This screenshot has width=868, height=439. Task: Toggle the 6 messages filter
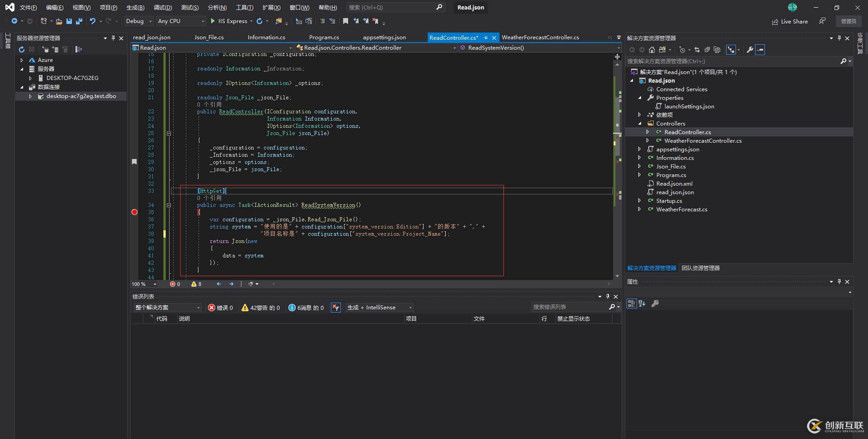tap(306, 308)
